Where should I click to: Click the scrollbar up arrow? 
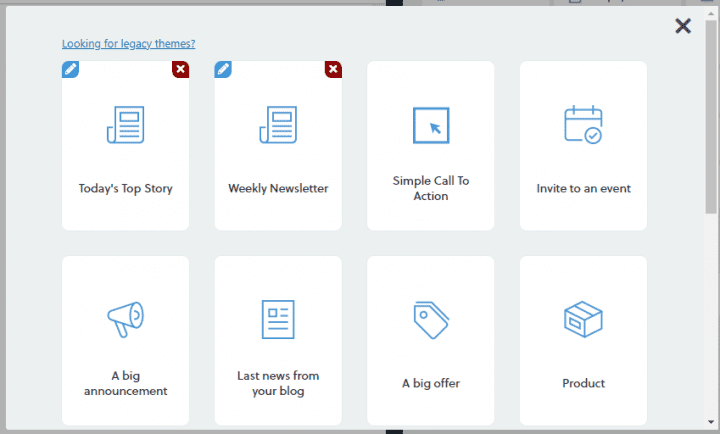tap(711, 14)
